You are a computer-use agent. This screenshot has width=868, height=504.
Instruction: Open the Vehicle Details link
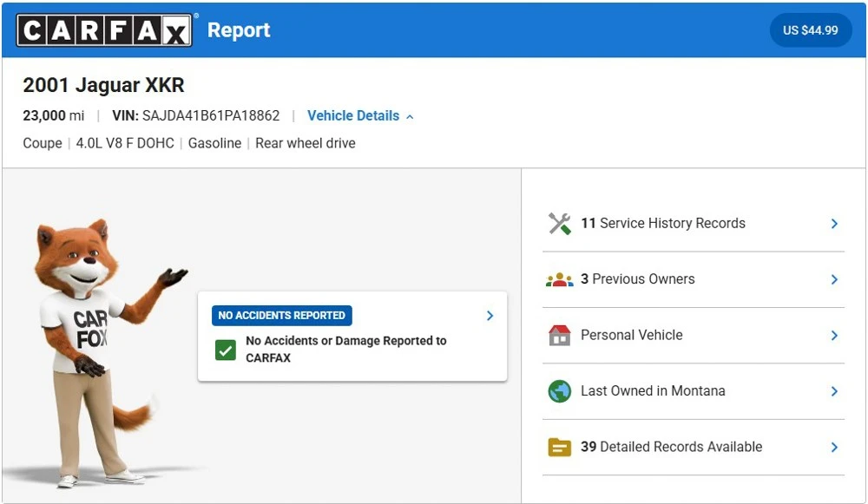pos(353,115)
